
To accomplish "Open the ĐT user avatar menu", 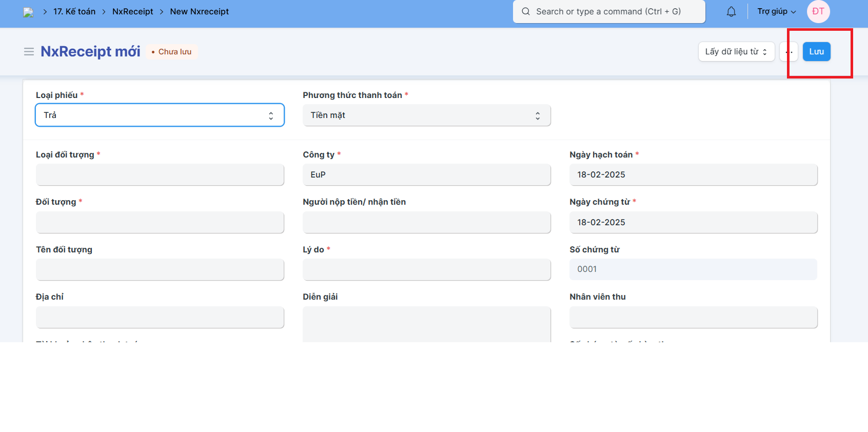I will pos(818,12).
